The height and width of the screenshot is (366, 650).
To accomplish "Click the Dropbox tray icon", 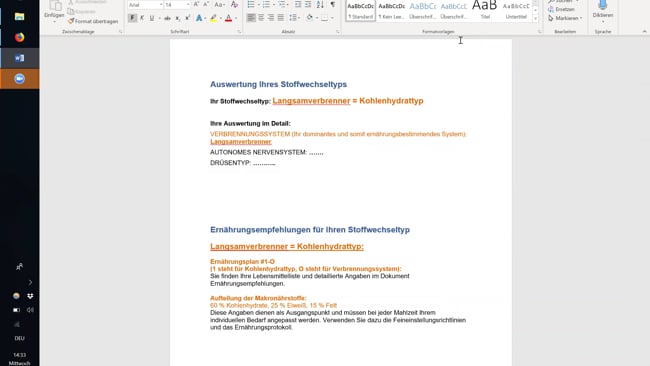I will point(30,296).
